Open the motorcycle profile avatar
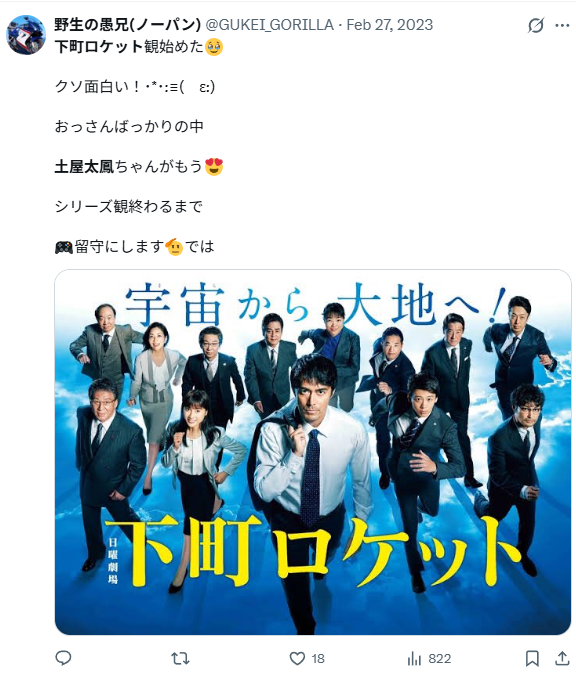576x673 pixels. pos(26,35)
